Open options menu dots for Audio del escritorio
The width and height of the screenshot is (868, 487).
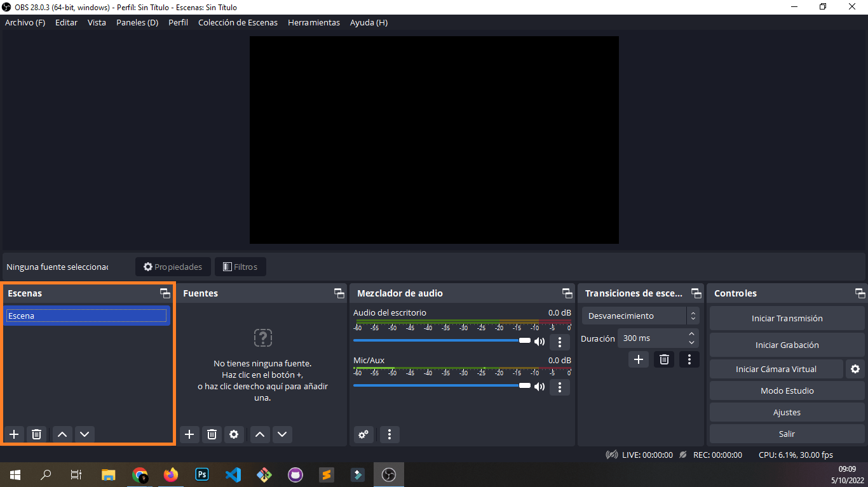tap(559, 342)
